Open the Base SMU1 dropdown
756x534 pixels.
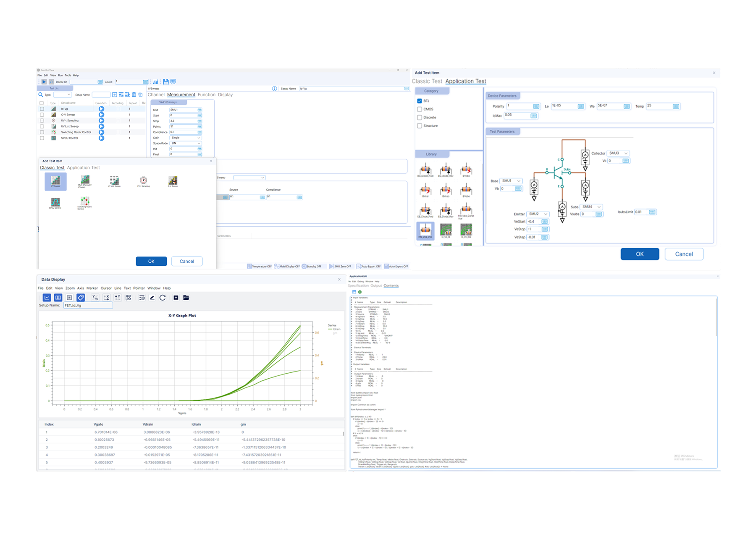(x=512, y=181)
